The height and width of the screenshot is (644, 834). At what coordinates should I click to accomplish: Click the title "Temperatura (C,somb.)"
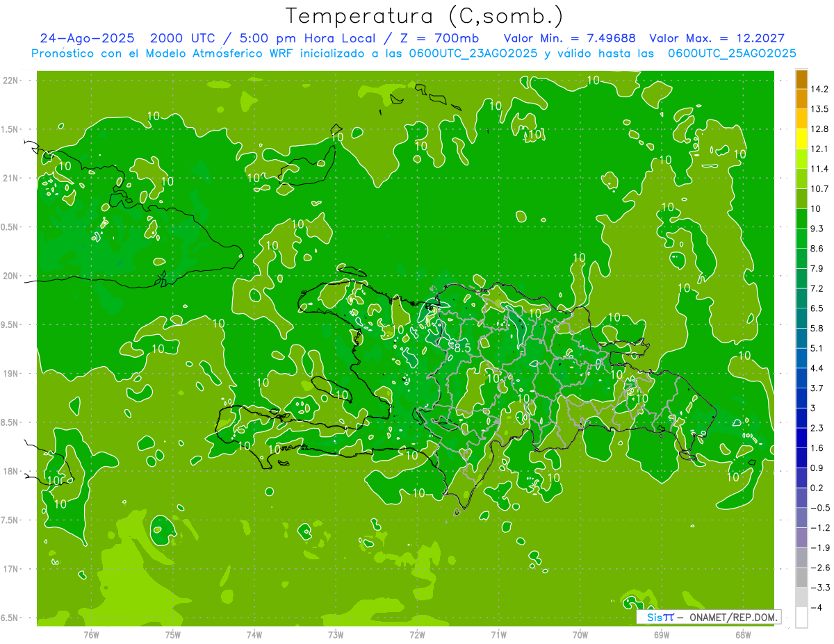point(425,16)
